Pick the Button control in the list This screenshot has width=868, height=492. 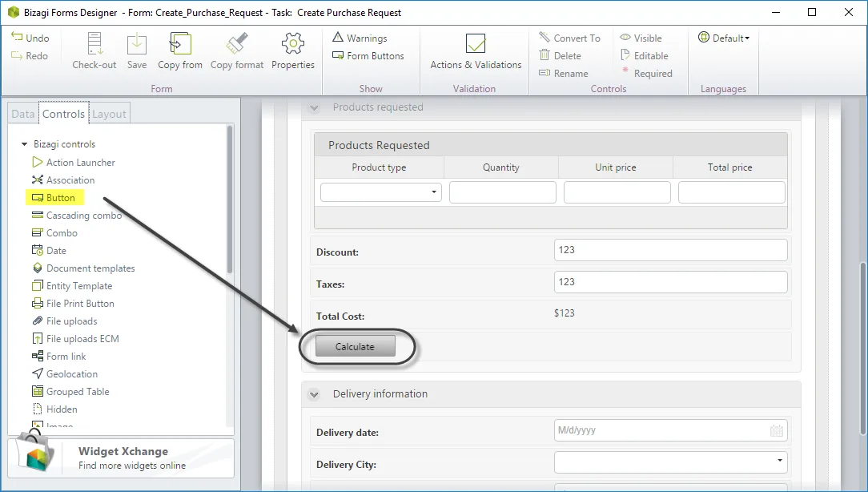point(54,198)
